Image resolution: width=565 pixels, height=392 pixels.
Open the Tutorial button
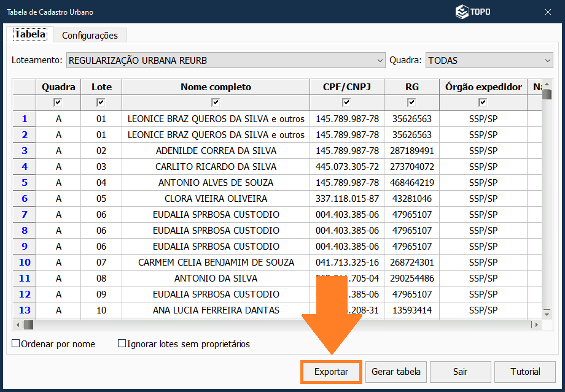525,372
